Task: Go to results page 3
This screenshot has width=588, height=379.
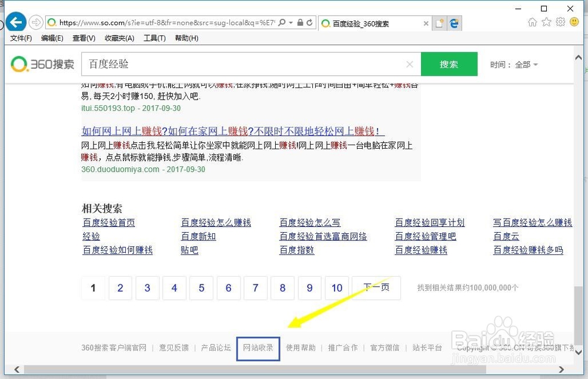Action: [148, 288]
